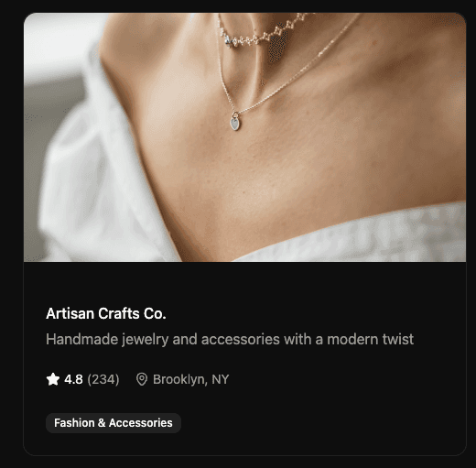
Task: Click the ampersand in the category tag
Action: (102, 423)
